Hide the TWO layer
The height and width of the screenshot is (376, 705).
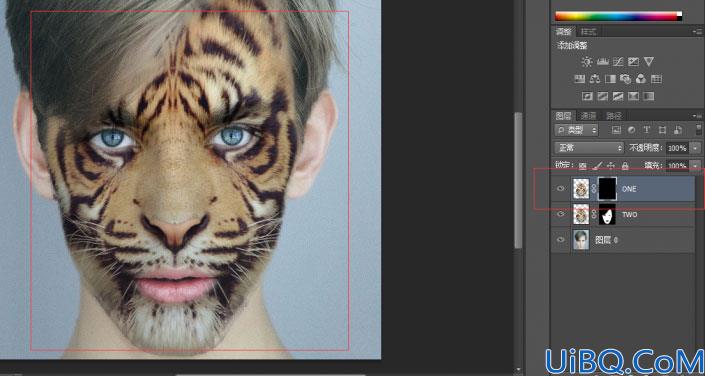(x=560, y=214)
